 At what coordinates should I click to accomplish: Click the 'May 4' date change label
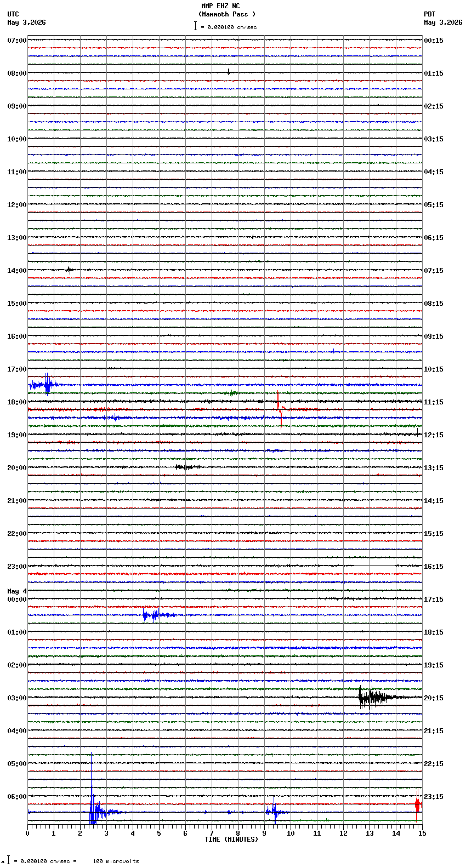17,591
